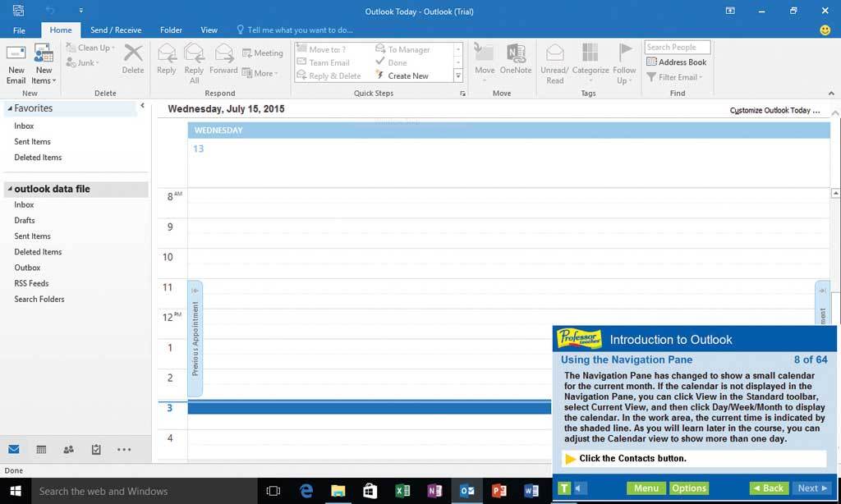Screen dimensions: 841x504
Task: Click the New Email icon
Action: (x=16, y=64)
